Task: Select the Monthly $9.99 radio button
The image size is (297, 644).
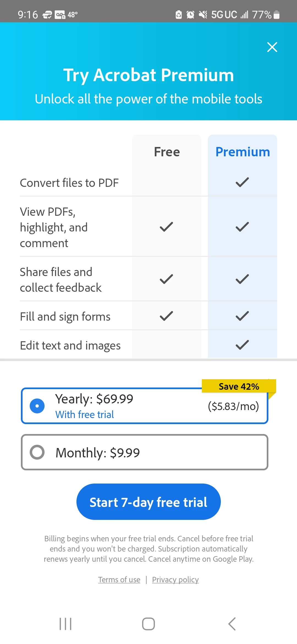Action: point(37,452)
